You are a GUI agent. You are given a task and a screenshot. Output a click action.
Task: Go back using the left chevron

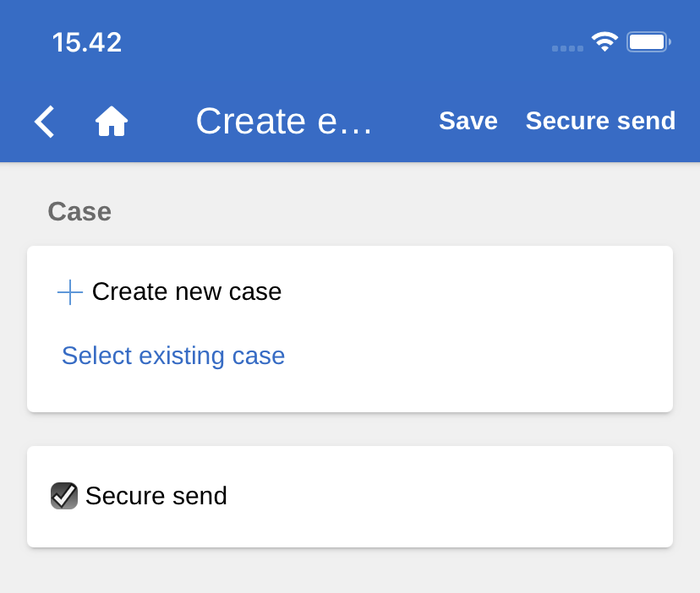pyautogui.click(x=45, y=122)
